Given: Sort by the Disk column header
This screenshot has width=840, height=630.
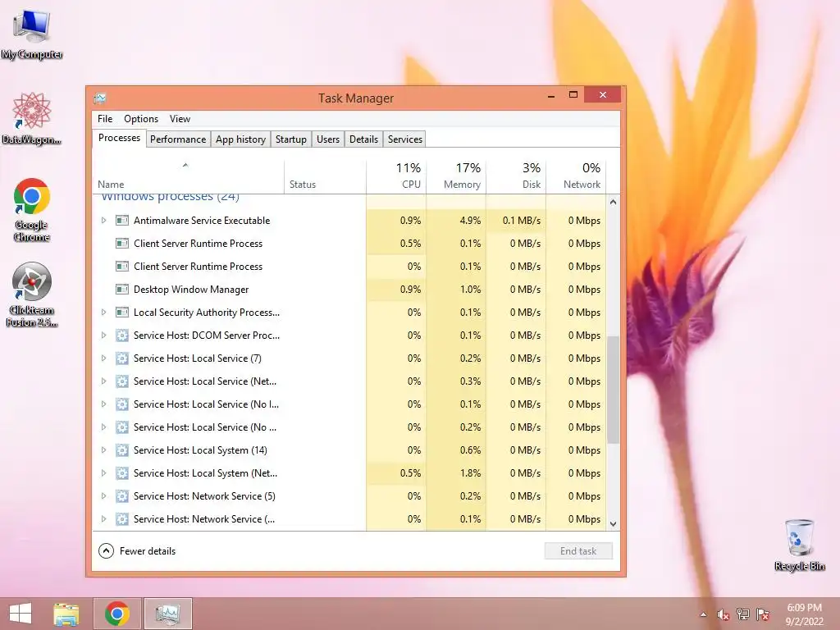Looking at the screenshot, I should [x=516, y=177].
